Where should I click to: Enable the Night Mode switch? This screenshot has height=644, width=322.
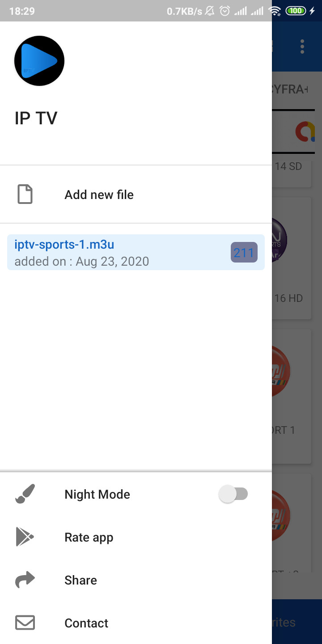[233, 494]
